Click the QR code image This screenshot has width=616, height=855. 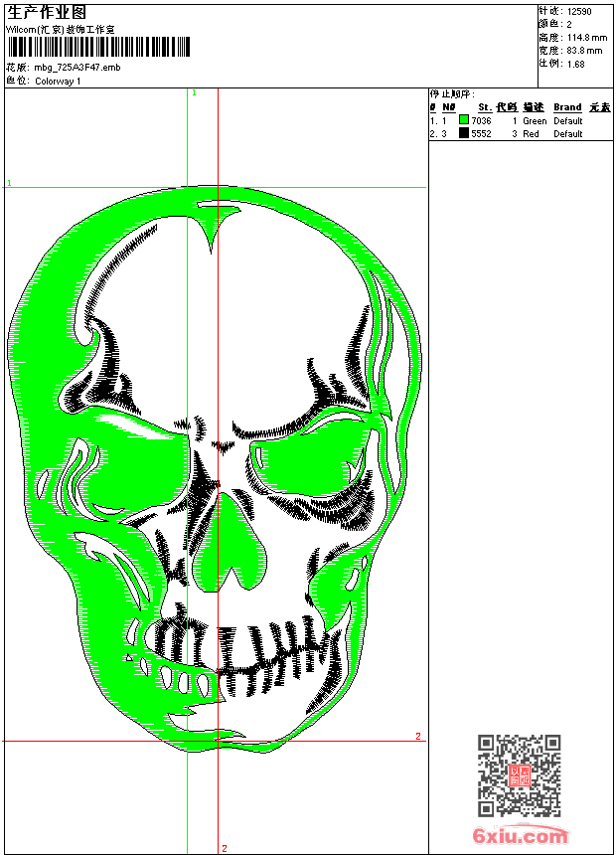pos(519,775)
